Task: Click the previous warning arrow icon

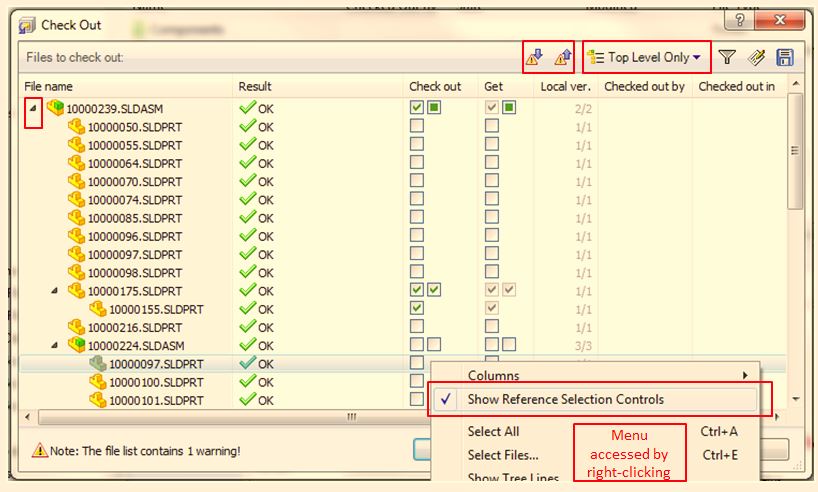Action: [x=563, y=58]
